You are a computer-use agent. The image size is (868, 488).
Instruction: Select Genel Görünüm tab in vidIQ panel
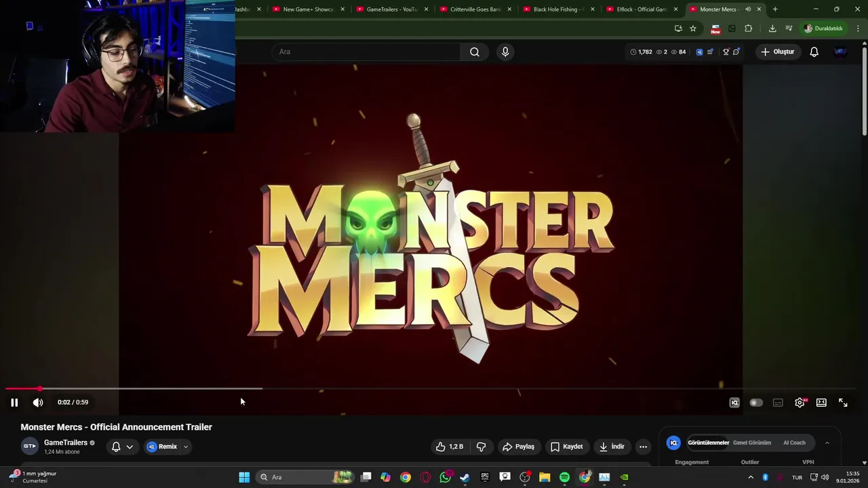pos(752,443)
